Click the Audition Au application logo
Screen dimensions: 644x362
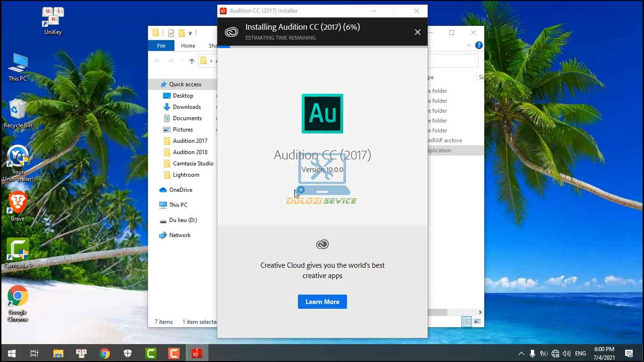coord(322,114)
